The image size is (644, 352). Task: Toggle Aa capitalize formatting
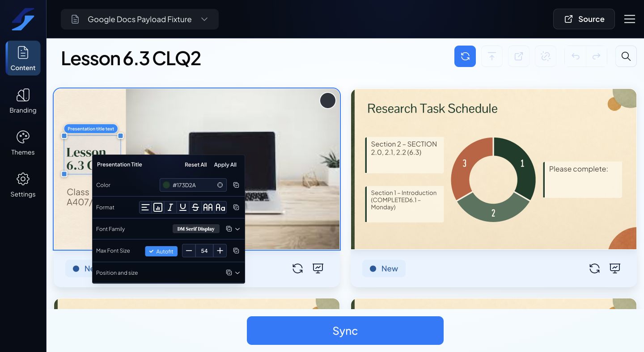(x=220, y=207)
